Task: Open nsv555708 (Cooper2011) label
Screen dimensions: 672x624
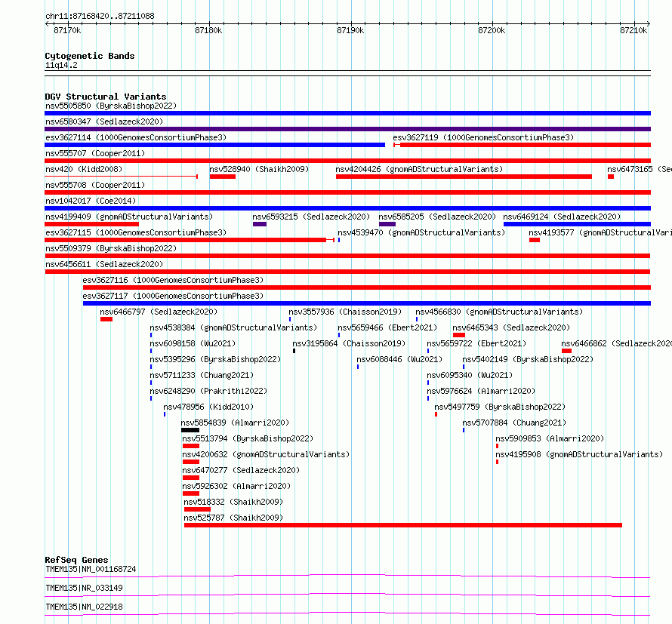Action: 95,185
